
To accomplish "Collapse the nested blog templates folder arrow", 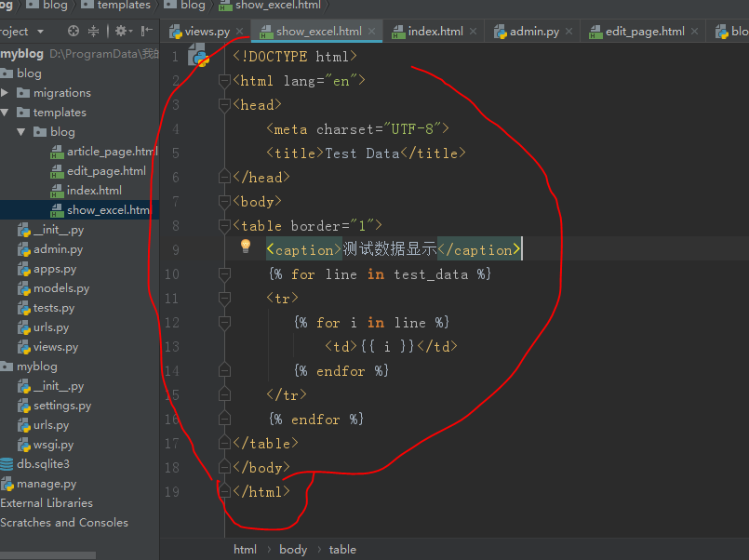I will tap(21, 132).
